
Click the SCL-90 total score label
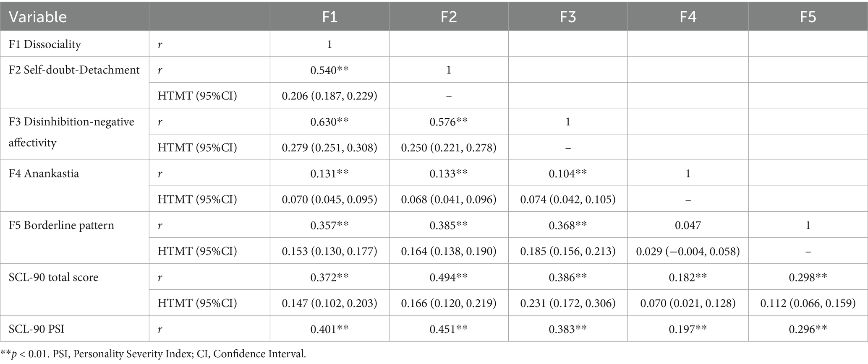(x=54, y=277)
